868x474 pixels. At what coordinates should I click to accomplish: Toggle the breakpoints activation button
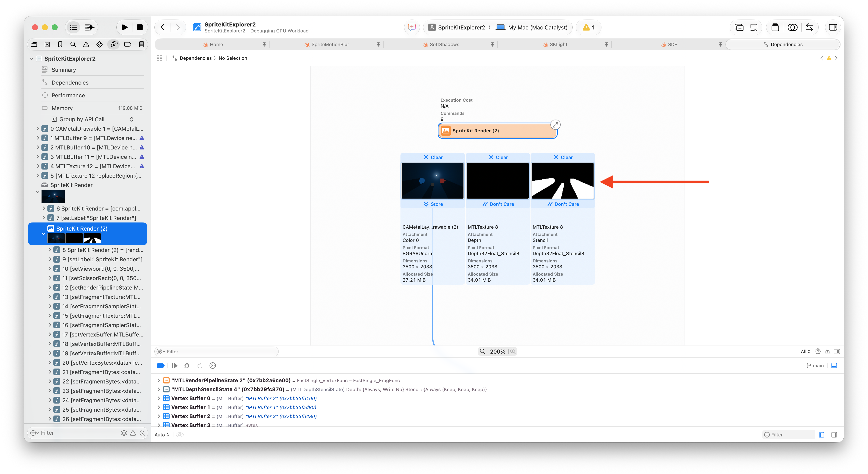coord(161,366)
